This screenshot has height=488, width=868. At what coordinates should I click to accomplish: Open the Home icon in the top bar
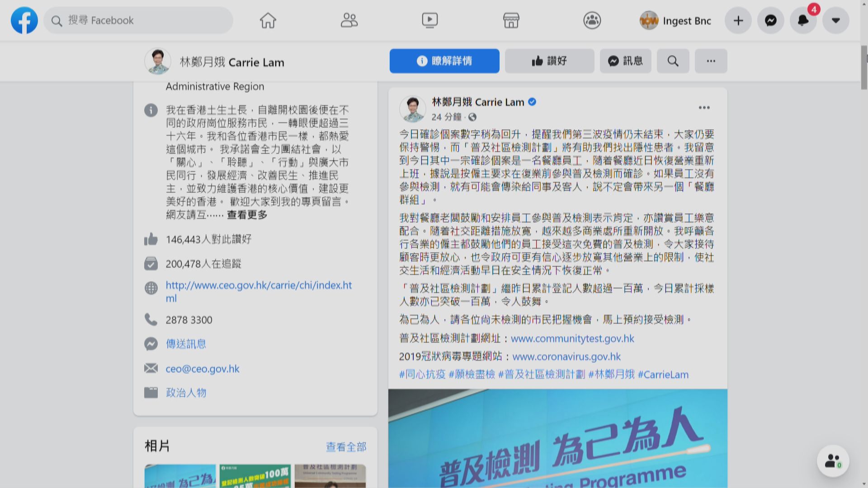click(x=267, y=20)
